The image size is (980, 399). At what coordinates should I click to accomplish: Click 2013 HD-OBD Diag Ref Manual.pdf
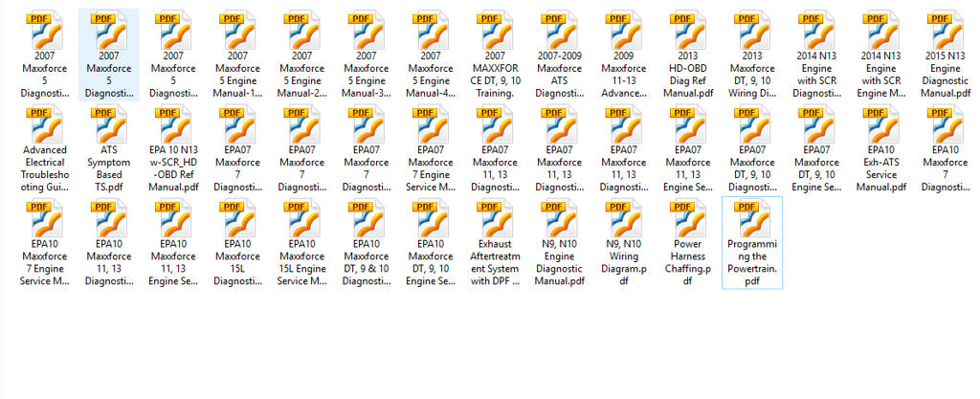(688, 55)
